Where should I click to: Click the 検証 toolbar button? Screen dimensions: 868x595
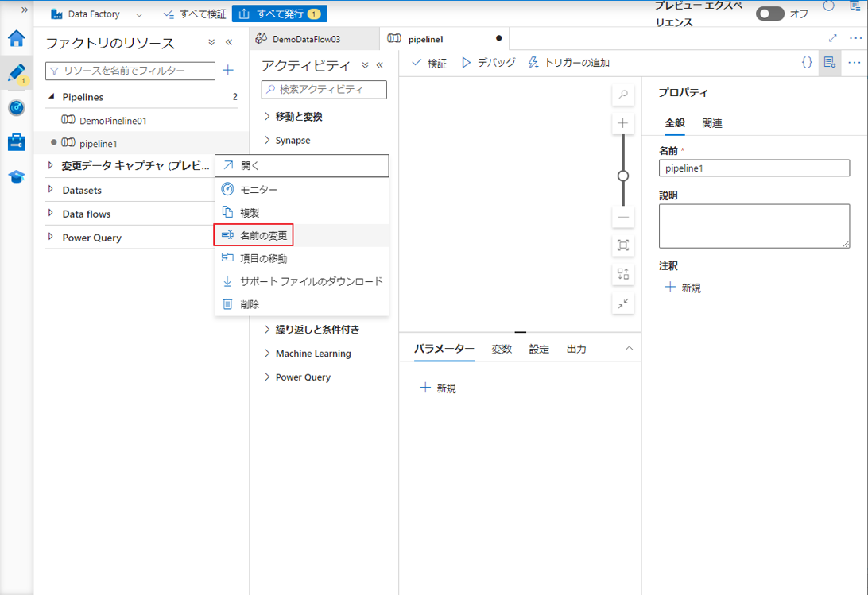429,63
